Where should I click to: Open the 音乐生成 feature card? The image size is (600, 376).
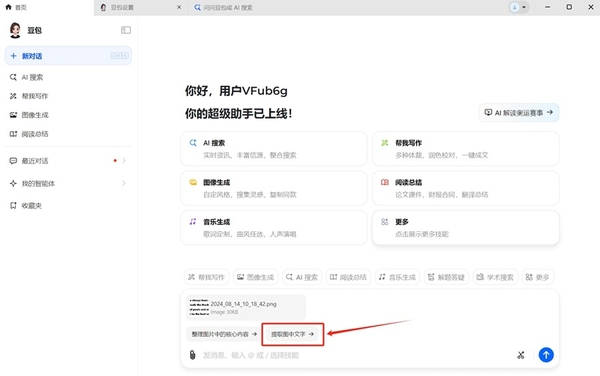click(274, 228)
